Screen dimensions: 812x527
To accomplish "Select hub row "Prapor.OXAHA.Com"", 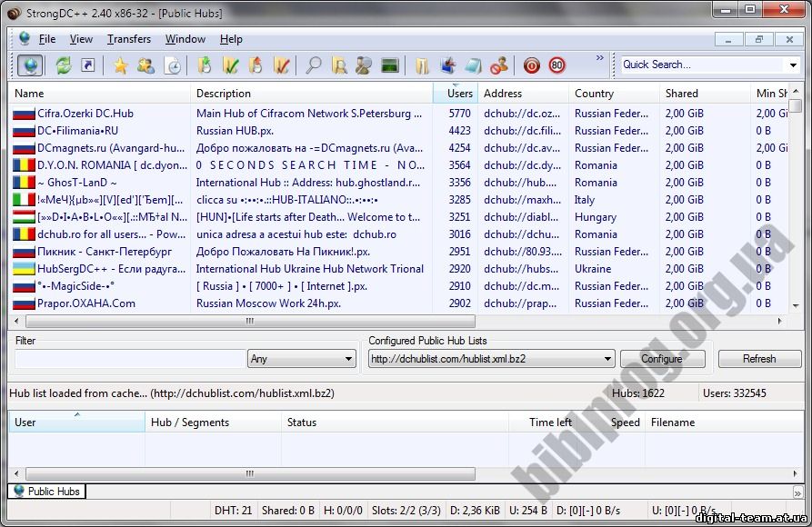I will (x=399, y=303).
